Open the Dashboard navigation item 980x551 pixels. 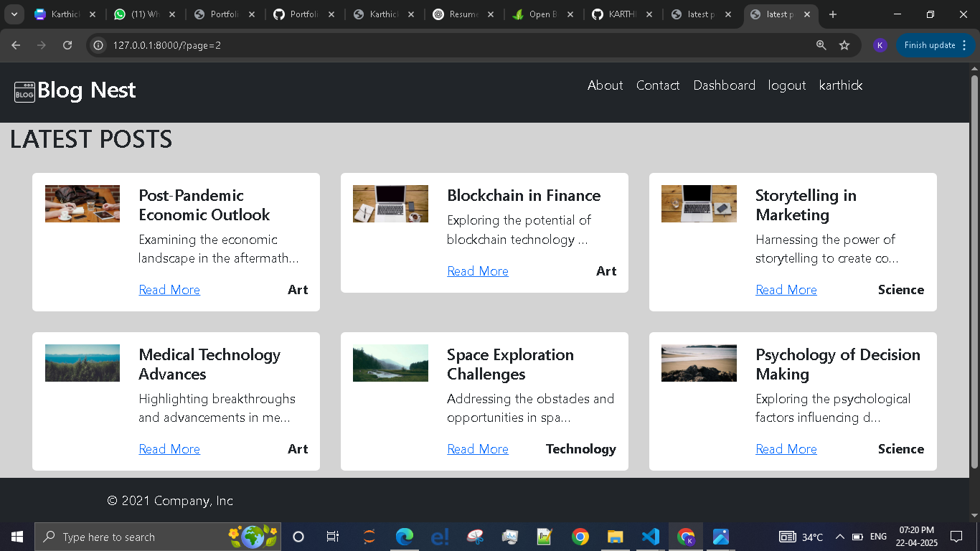tap(724, 85)
